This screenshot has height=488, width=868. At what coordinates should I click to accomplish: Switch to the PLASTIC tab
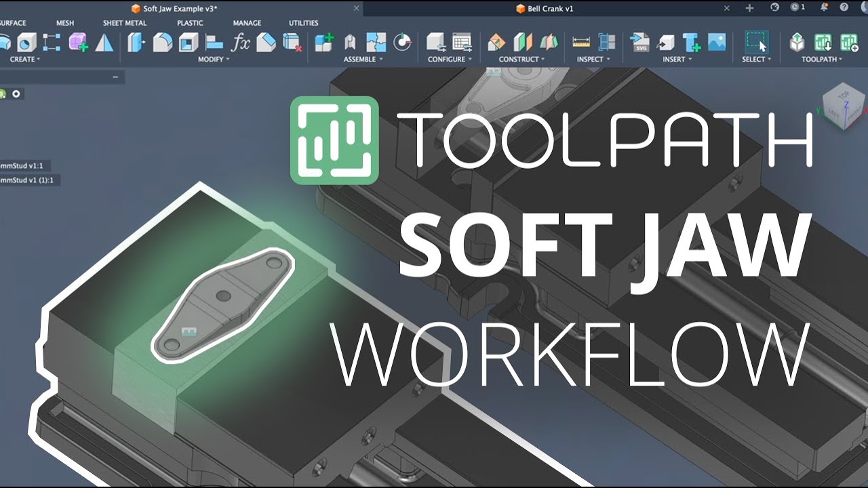[190, 23]
